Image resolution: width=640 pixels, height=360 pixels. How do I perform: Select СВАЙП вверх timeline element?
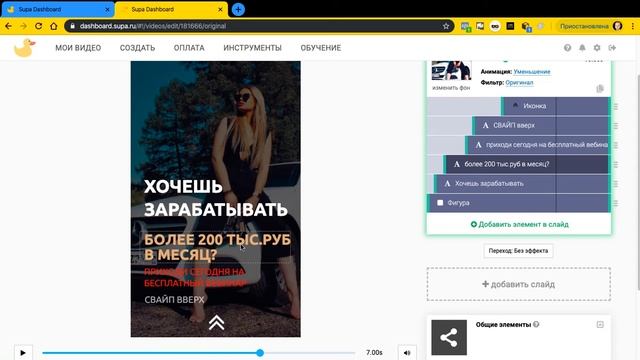pyautogui.click(x=541, y=126)
